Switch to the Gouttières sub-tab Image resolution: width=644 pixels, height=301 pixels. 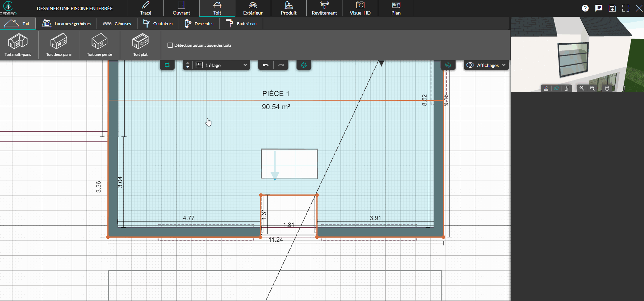coord(158,24)
